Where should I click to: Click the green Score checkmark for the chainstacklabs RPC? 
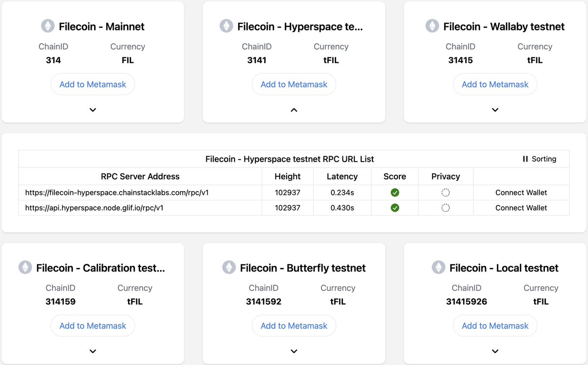394,192
